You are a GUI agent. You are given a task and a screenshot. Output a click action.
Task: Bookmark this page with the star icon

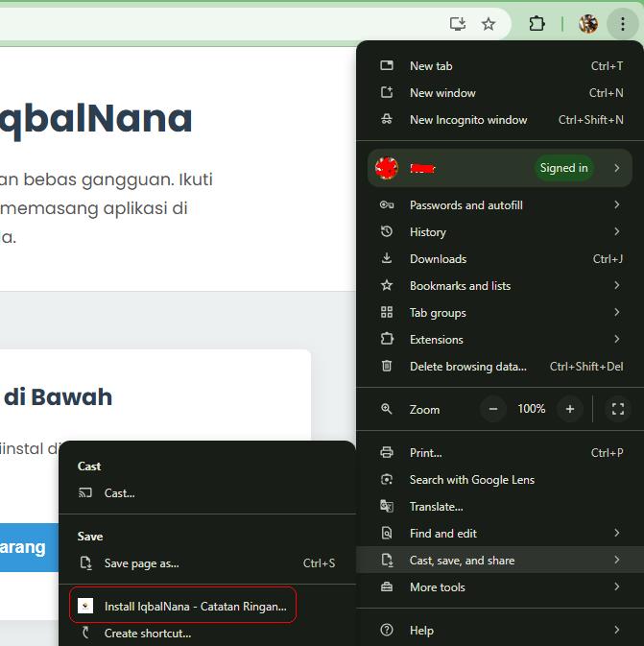coord(489,24)
